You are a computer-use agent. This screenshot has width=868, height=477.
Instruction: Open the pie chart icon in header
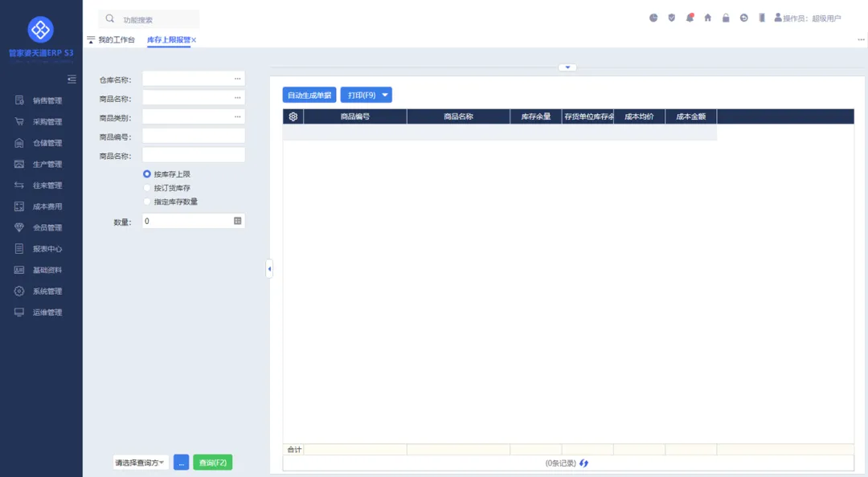click(653, 18)
